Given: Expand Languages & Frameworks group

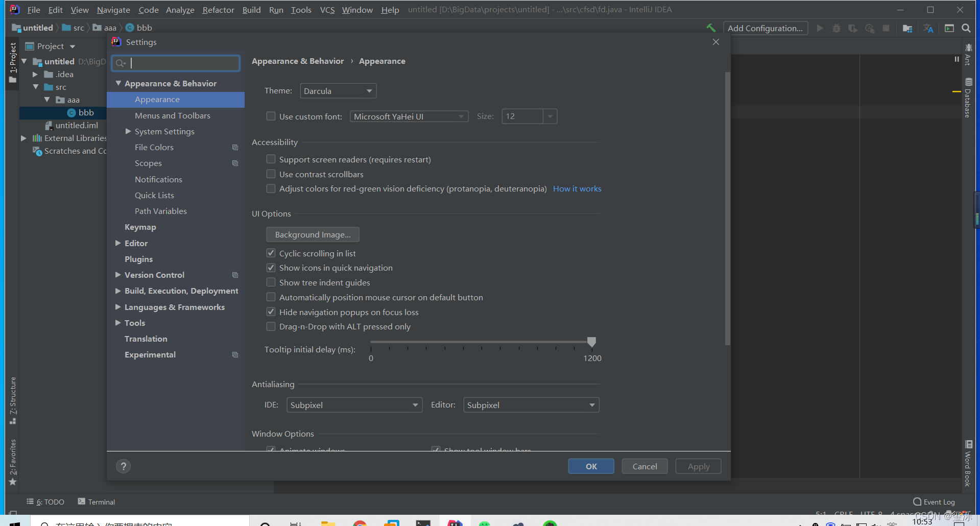Looking at the screenshot, I should [118, 307].
